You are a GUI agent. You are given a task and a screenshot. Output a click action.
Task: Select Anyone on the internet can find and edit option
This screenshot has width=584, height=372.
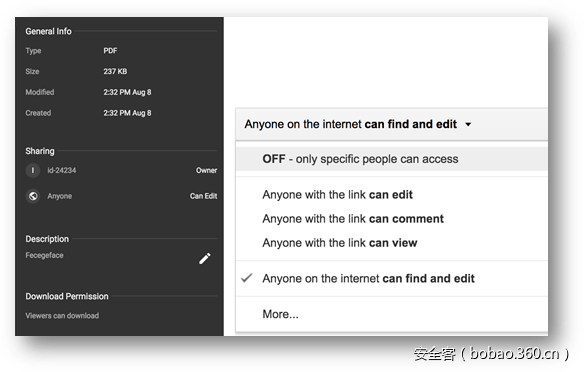click(368, 279)
